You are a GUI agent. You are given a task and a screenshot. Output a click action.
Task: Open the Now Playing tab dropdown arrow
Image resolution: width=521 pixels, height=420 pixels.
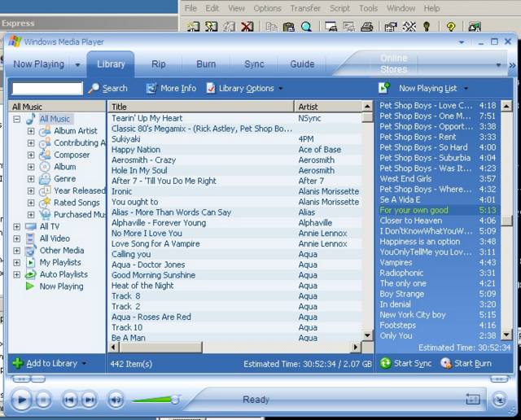point(77,65)
